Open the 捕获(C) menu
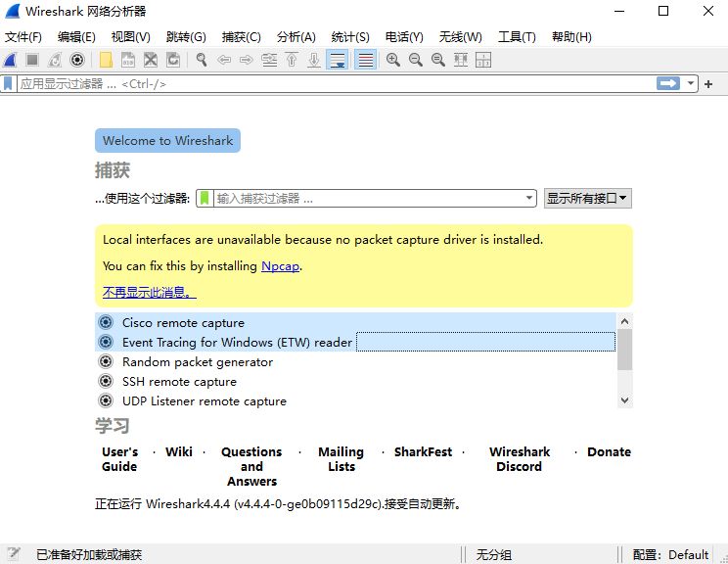 [242, 36]
